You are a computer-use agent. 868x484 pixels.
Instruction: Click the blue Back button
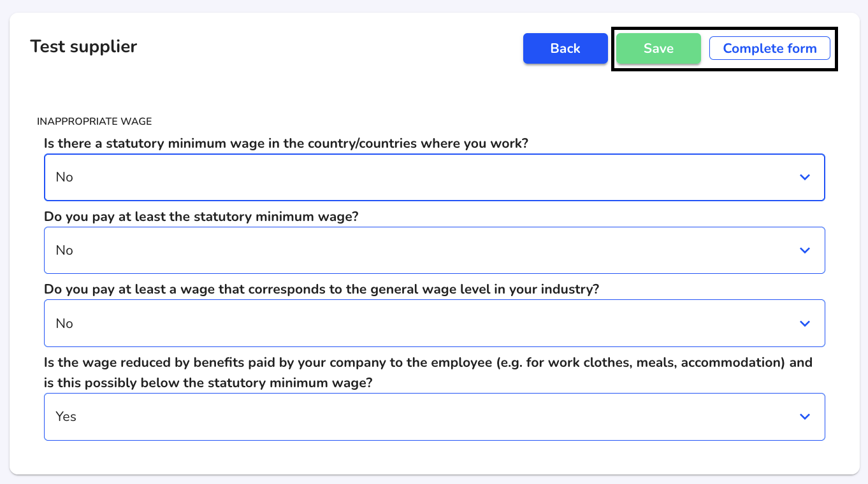(x=565, y=48)
